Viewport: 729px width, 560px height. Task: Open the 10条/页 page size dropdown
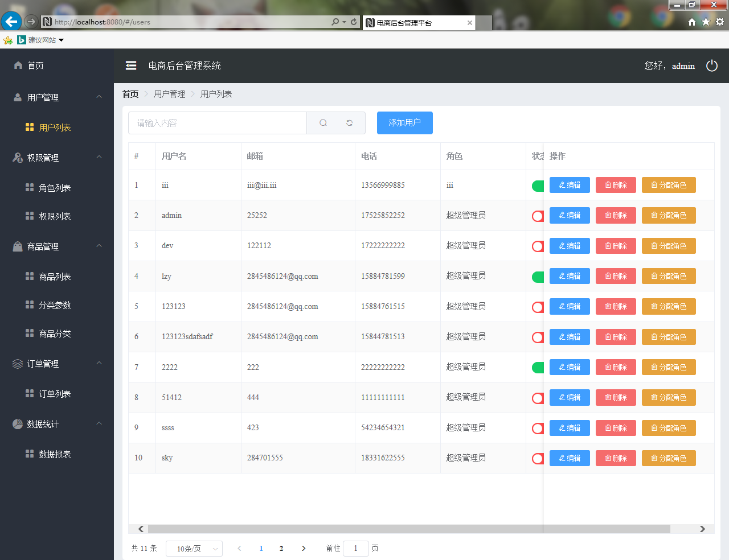click(194, 549)
